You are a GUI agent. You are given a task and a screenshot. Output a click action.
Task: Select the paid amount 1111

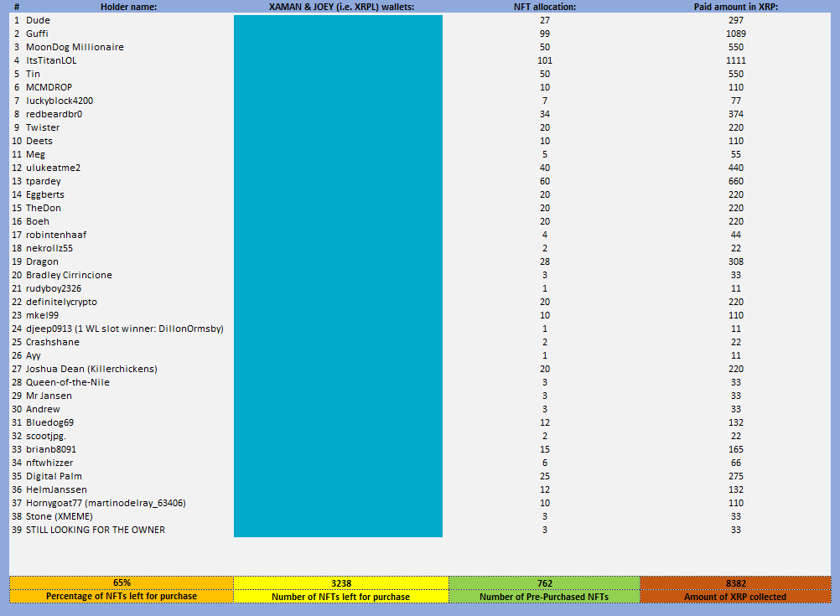click(x=735, y=60)
